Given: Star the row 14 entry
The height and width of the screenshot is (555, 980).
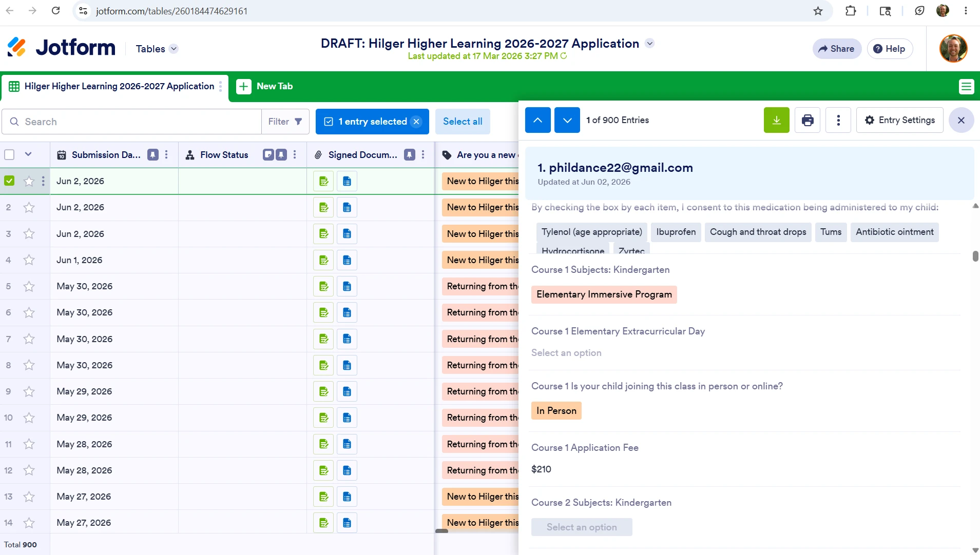Looking at the screenshot, I should tap(29, 523).
